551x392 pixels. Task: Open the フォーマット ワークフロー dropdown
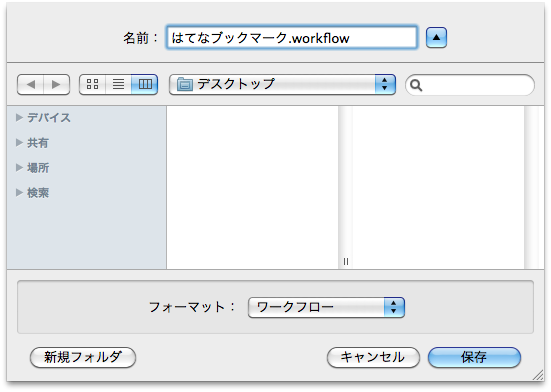click(326, 307)
